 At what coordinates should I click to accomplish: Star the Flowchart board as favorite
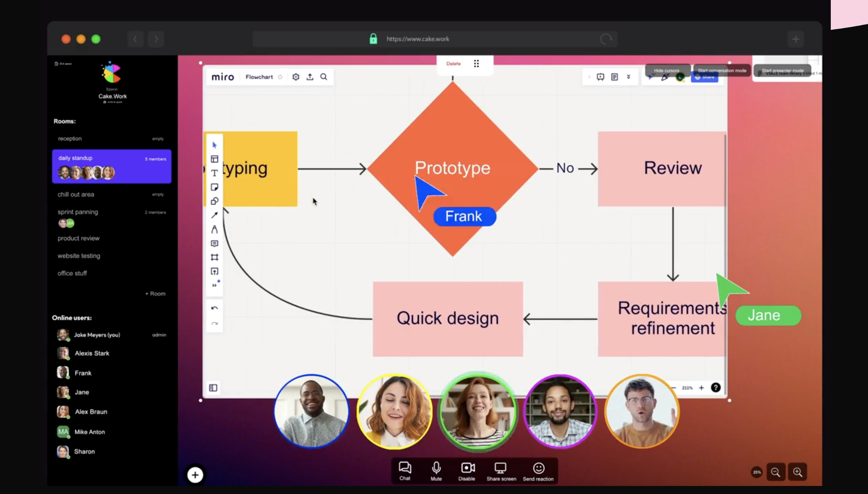point(280,77)
